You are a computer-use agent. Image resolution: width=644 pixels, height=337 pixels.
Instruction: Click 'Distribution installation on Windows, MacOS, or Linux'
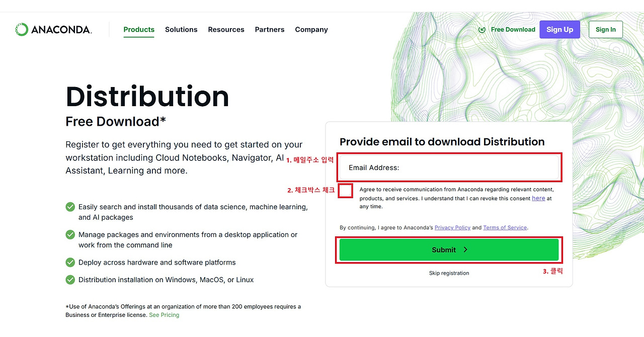click(x=166, y=280)
